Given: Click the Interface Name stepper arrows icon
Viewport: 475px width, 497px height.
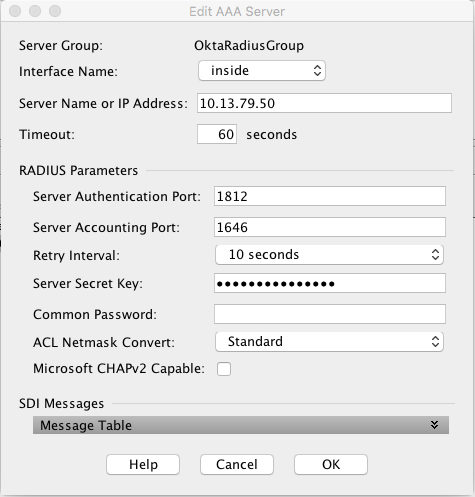Looking at the screenshot, I should pos(317,71).
